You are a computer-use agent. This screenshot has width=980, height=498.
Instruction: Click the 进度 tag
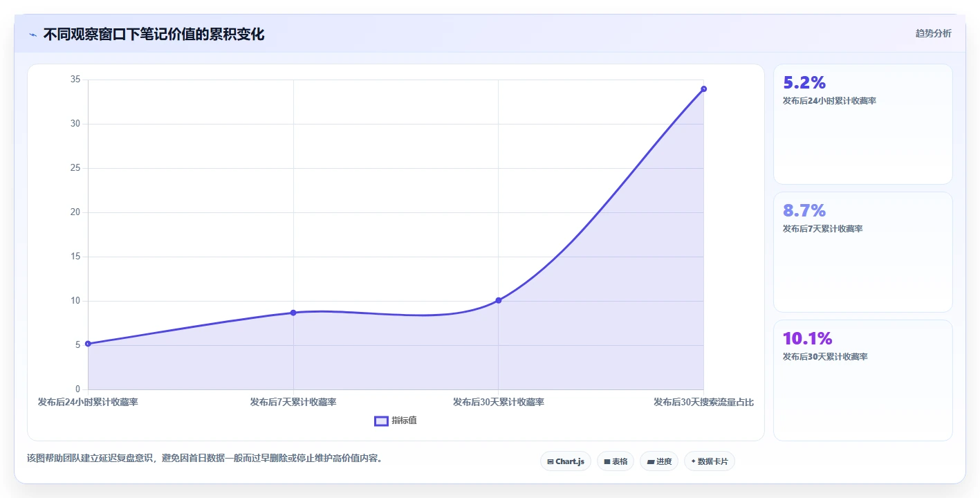click(x=659, y=461)
